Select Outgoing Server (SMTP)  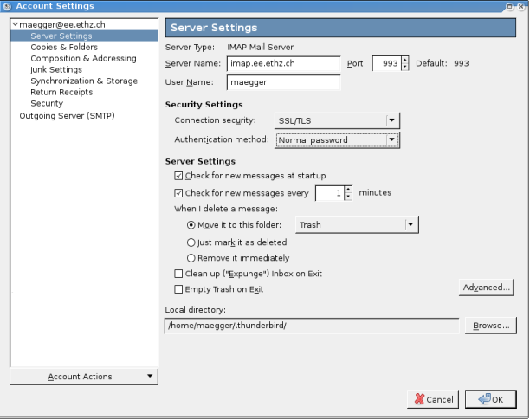coord(67,115)
